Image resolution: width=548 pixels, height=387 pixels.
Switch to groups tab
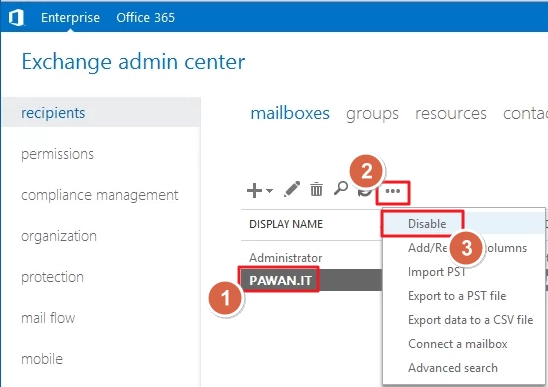[372, 114]
